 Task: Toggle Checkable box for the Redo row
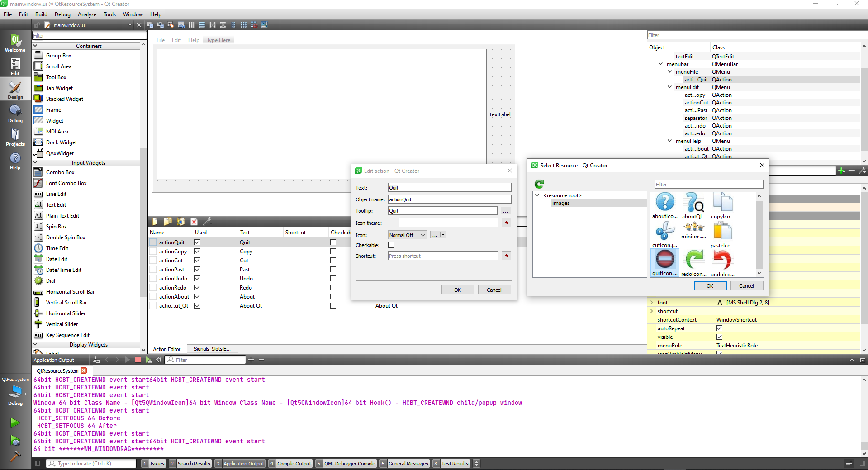point(333,287)
